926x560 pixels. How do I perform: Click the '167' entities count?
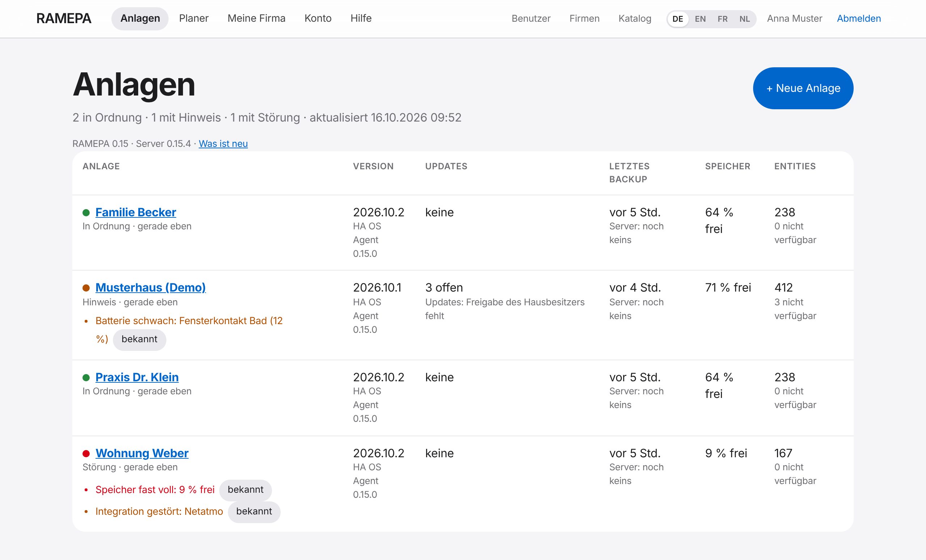point(783,453)
